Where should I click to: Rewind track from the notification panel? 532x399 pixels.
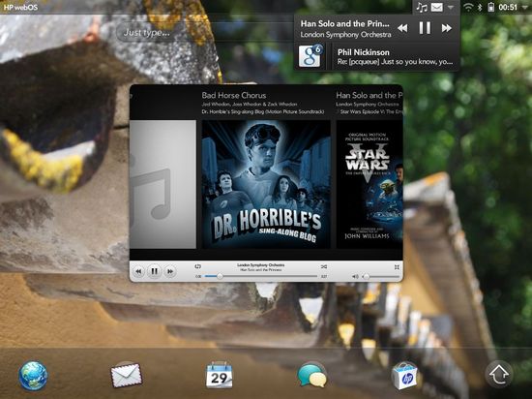click(x=402, y=28)
